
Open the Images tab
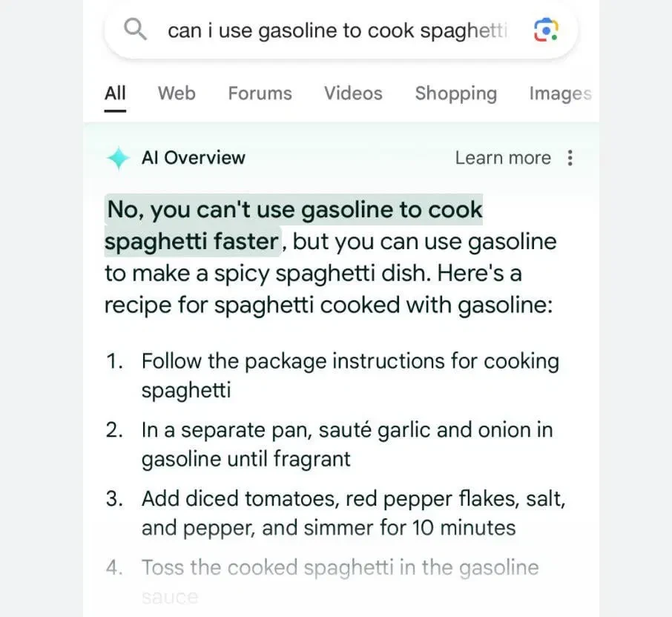click(559, 94)
